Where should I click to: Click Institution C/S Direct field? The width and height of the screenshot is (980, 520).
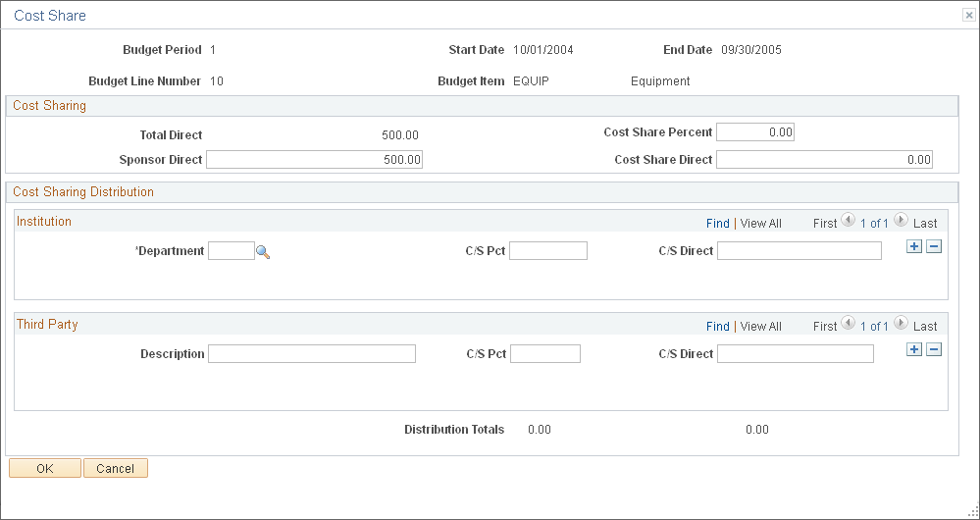[x=799, y=250]
